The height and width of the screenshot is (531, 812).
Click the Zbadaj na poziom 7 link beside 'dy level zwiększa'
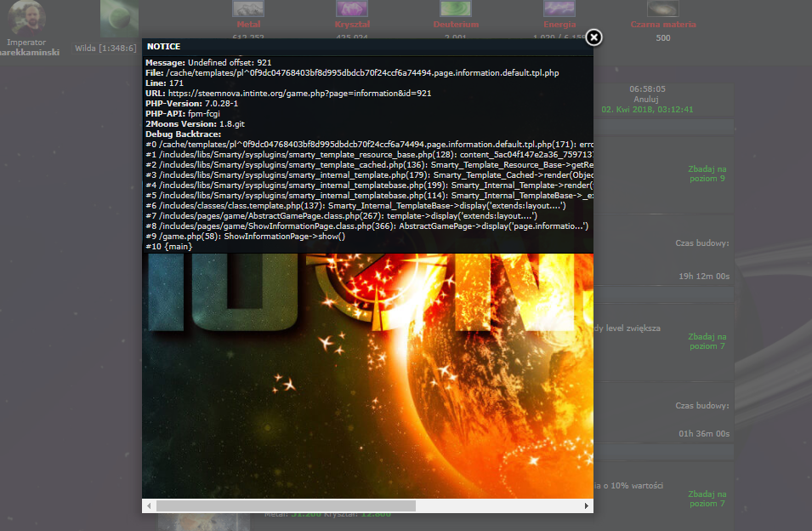(707, 341)
